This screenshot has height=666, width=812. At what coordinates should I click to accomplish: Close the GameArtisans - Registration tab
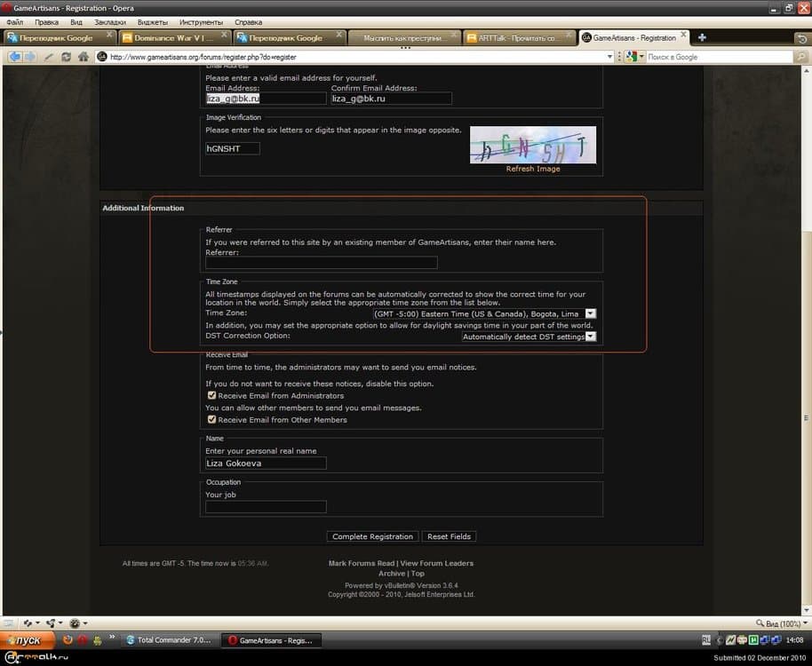tap(683, 34)
